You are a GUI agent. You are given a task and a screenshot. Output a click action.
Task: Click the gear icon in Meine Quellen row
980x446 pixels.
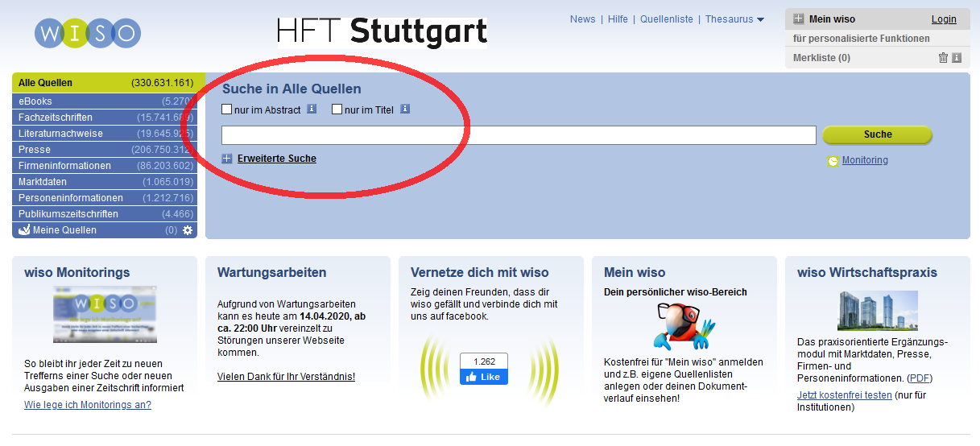(188, 230)
